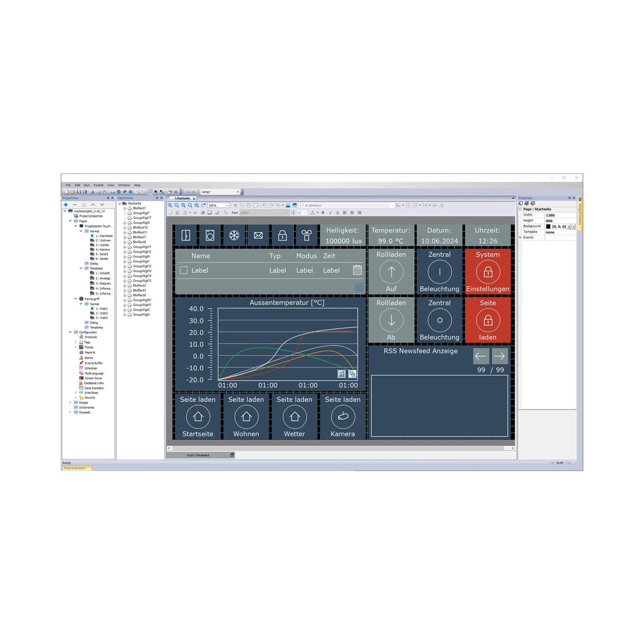644x644 pixels.
Task: Click the Zoom In magnifier icon
Action: tap(171, 205)
